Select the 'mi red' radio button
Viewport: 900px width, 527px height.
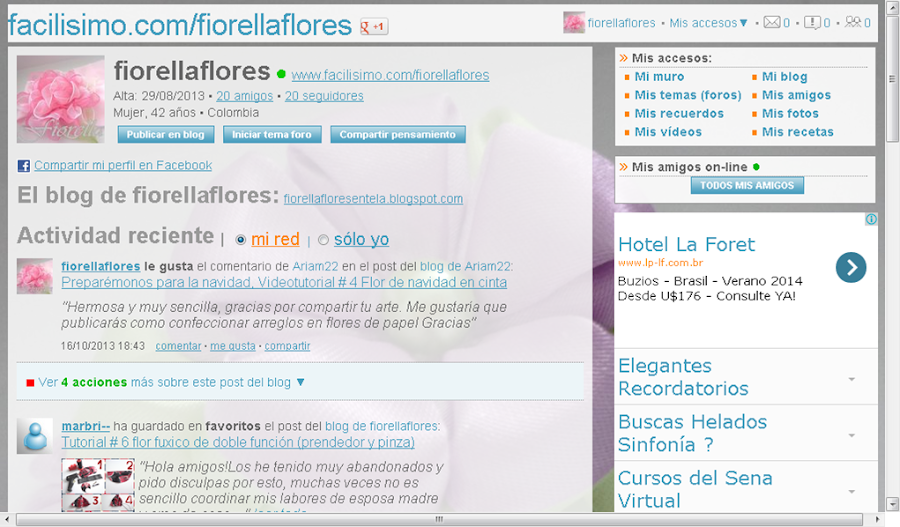(x=240, y=240)
